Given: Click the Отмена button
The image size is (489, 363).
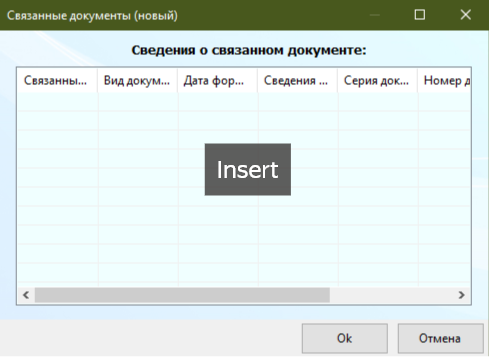Looking at the screenshot, I should point(440,338).
